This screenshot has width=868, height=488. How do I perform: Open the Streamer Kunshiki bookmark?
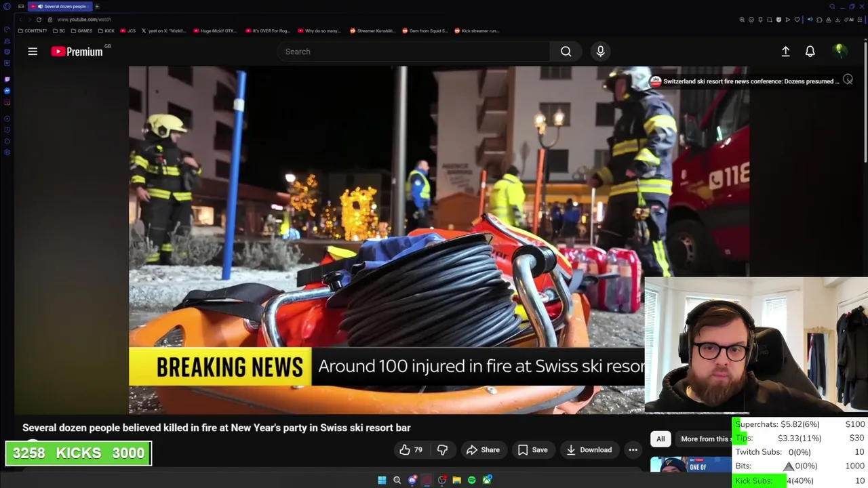point(372,30)
